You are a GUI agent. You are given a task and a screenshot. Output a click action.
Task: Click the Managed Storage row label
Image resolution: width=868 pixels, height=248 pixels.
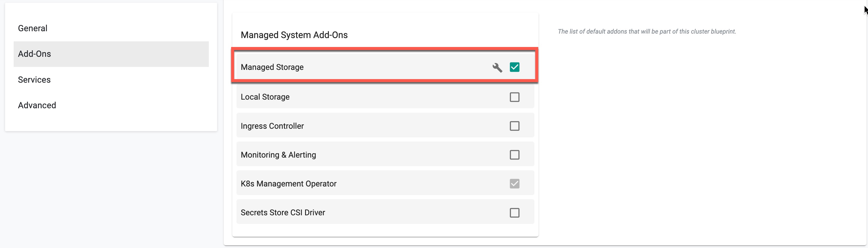[x=272, y=68]
